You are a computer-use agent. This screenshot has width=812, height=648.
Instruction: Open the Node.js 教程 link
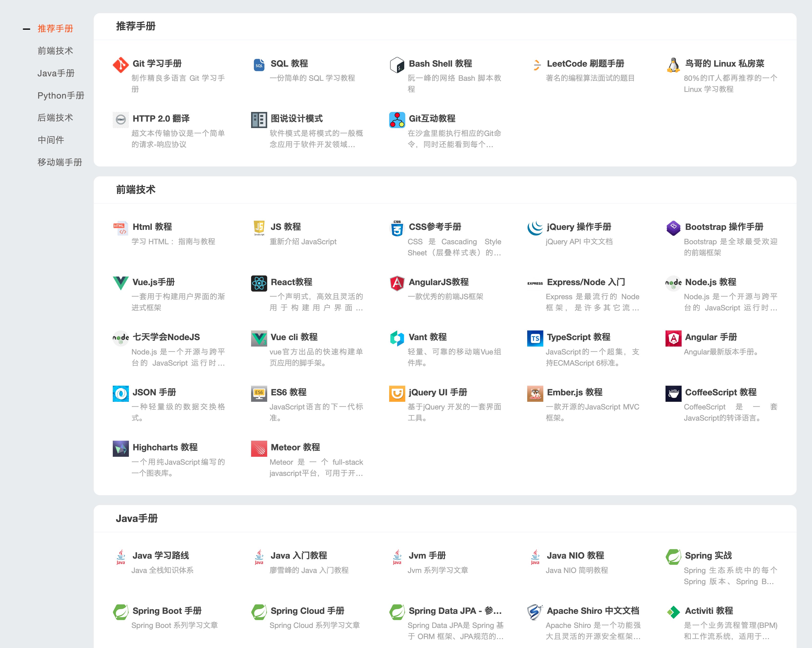(x=711, y=282)
